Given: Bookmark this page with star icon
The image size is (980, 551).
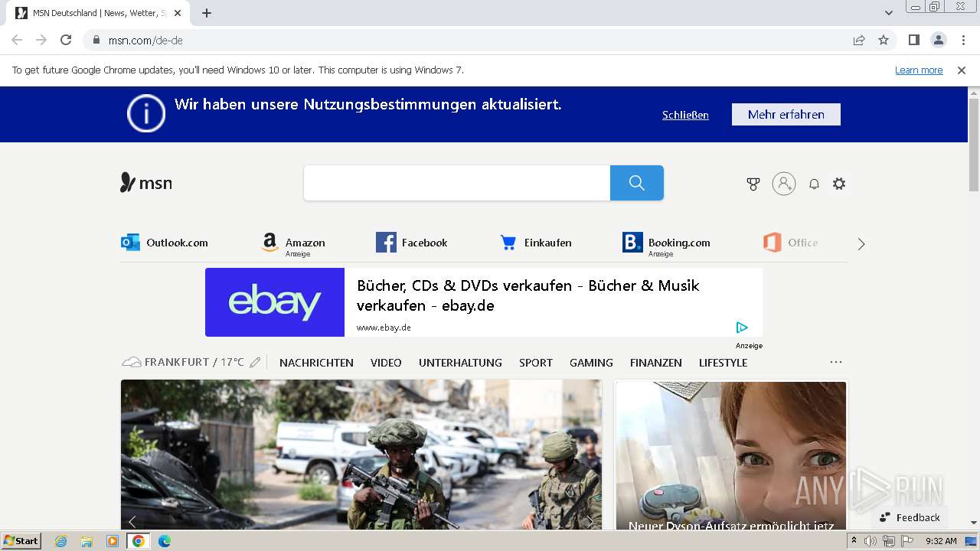Looking at the screenshot, I should point(884,40).
